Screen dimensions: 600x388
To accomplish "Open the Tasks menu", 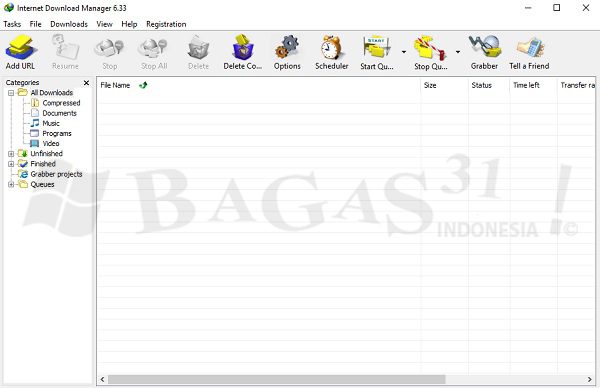I will point(12,24).
